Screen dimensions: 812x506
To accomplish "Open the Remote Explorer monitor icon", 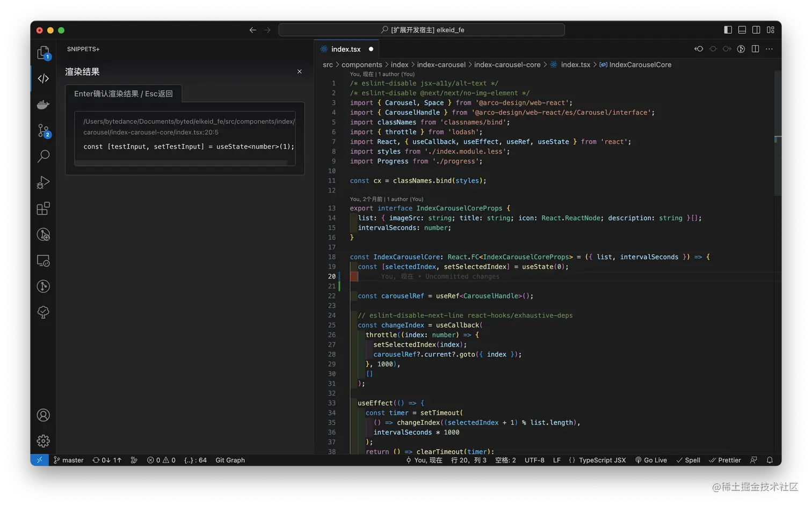I will pyautogui.click(x=44, y=261).
